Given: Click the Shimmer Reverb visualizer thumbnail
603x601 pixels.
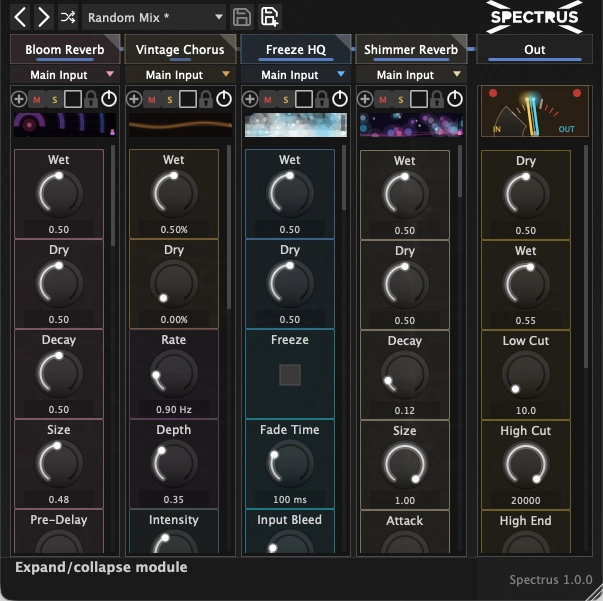Looking at the screenshot, I should click(411, 125).
